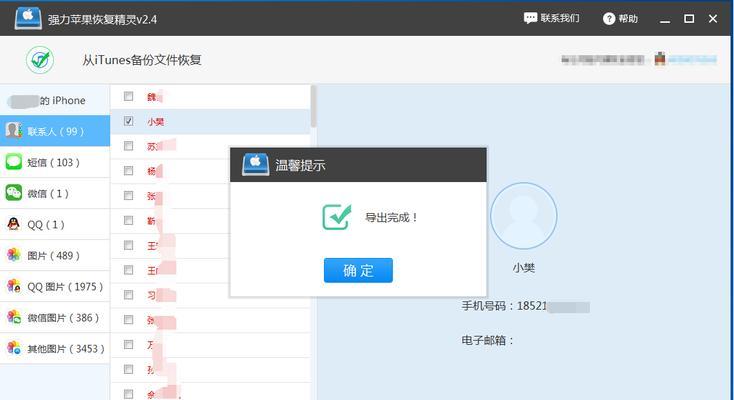Click the 的 iPhone device header

click(55, 100)
